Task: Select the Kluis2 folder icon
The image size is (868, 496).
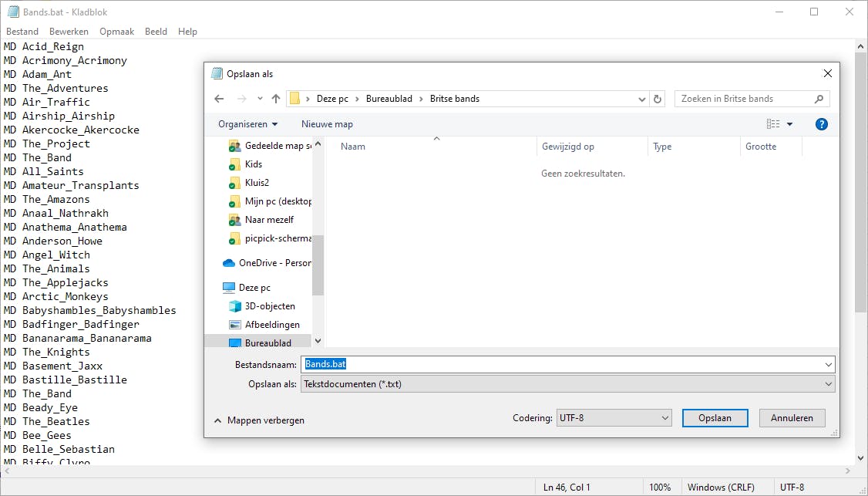Action: tap(234, 182)
